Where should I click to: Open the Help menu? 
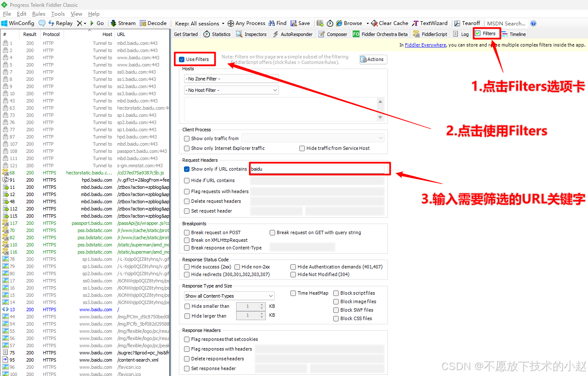[x=94, y=14]
